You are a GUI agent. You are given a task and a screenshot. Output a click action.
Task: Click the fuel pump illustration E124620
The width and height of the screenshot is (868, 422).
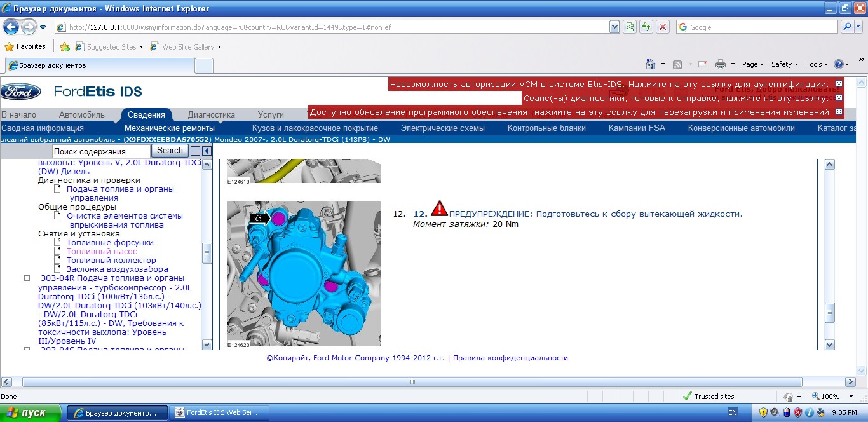304,275
